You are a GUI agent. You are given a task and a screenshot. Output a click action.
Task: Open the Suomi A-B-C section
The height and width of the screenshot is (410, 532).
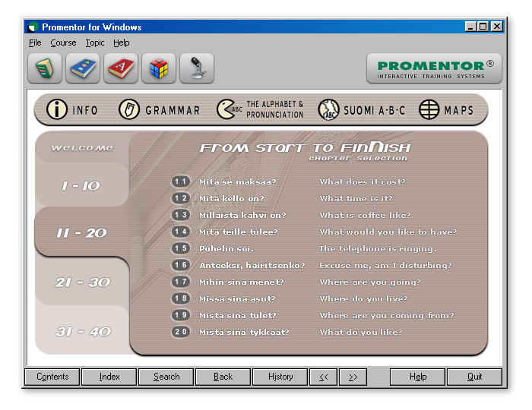point(362,110)
